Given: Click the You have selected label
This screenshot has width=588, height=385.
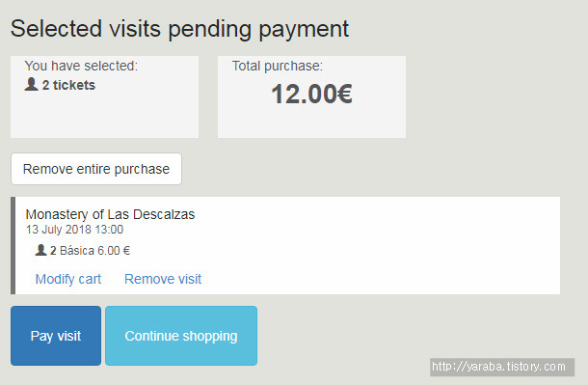Looking at the screenshot, I should coord(81,66).
